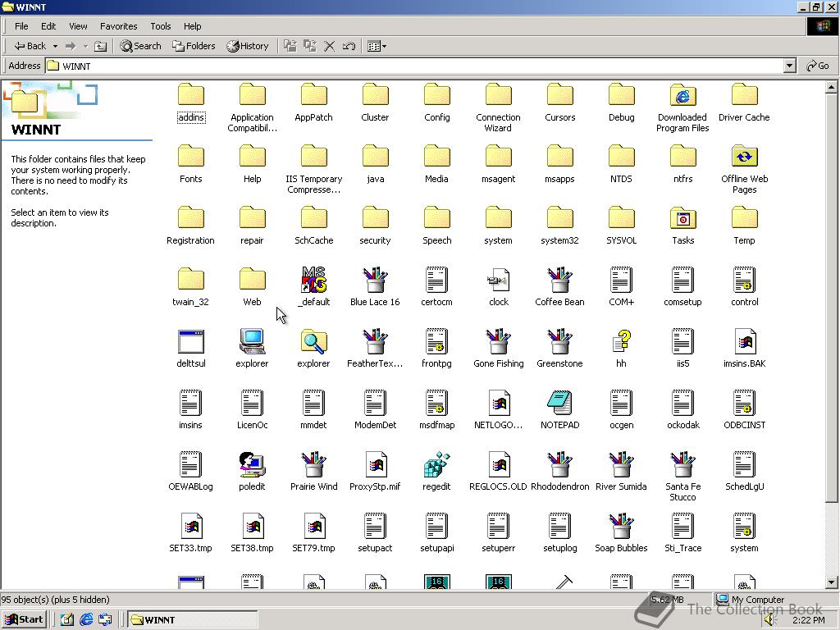Open the View menu
The image size is (840, 630).
click(x=78, y=26)
